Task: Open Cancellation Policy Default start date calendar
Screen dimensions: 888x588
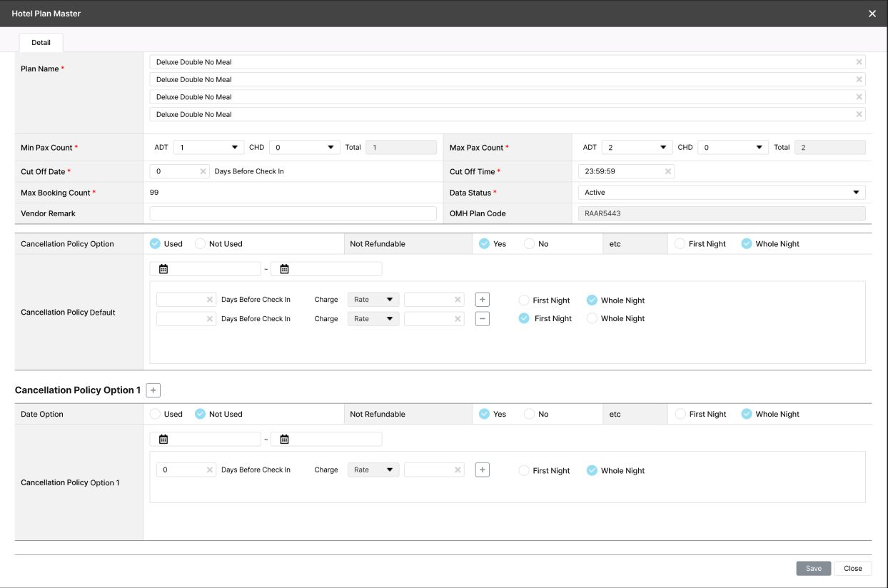Action: coord(163,269)
